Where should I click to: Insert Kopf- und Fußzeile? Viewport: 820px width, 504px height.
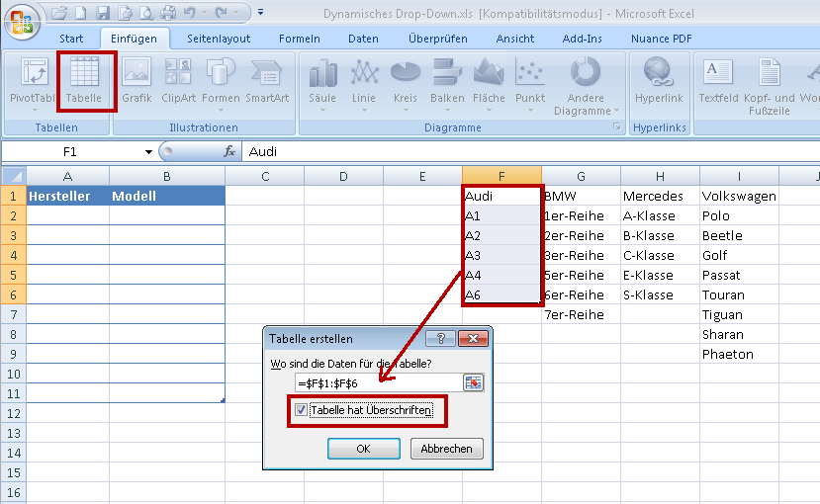click(769, 87)
